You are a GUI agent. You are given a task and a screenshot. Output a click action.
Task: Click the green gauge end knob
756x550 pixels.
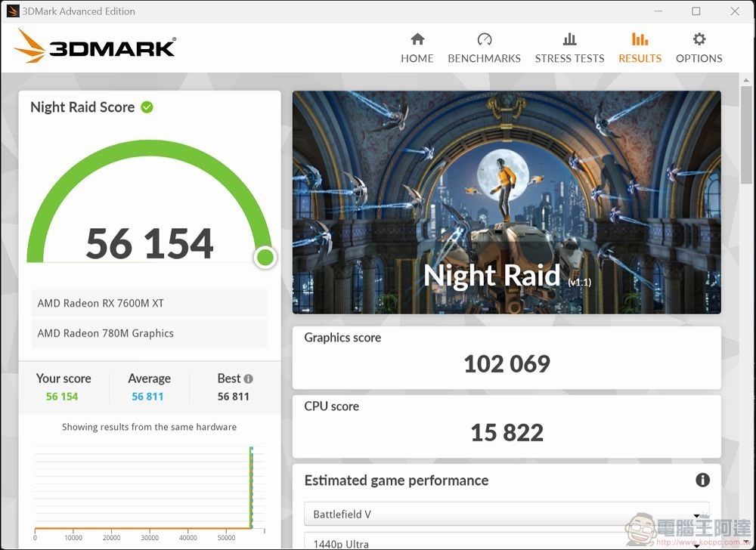point(265,257)
